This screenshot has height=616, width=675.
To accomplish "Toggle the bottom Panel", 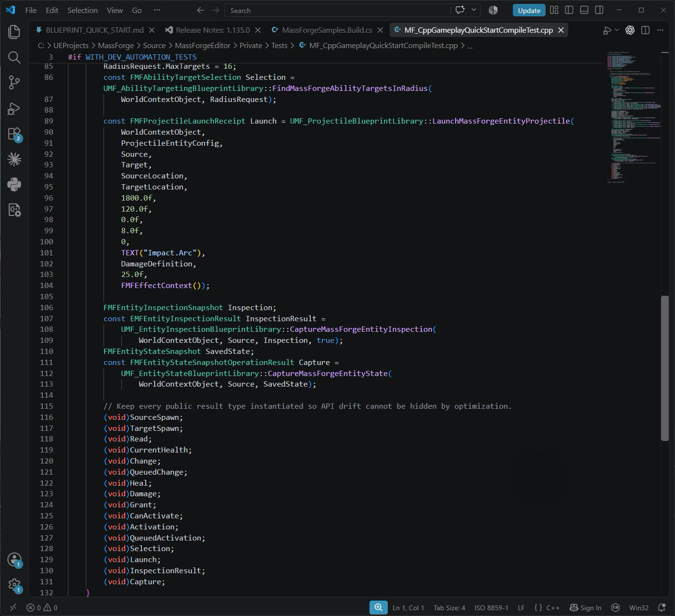I will 584,10.
